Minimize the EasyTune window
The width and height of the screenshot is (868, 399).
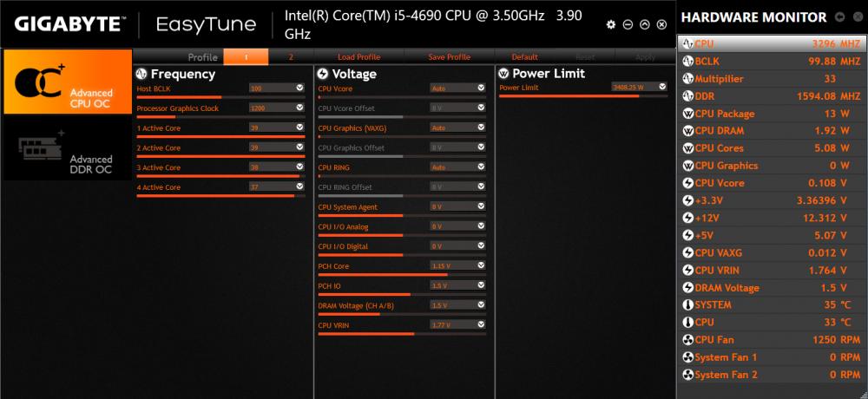pyautogui.click(x=628, y=24)
